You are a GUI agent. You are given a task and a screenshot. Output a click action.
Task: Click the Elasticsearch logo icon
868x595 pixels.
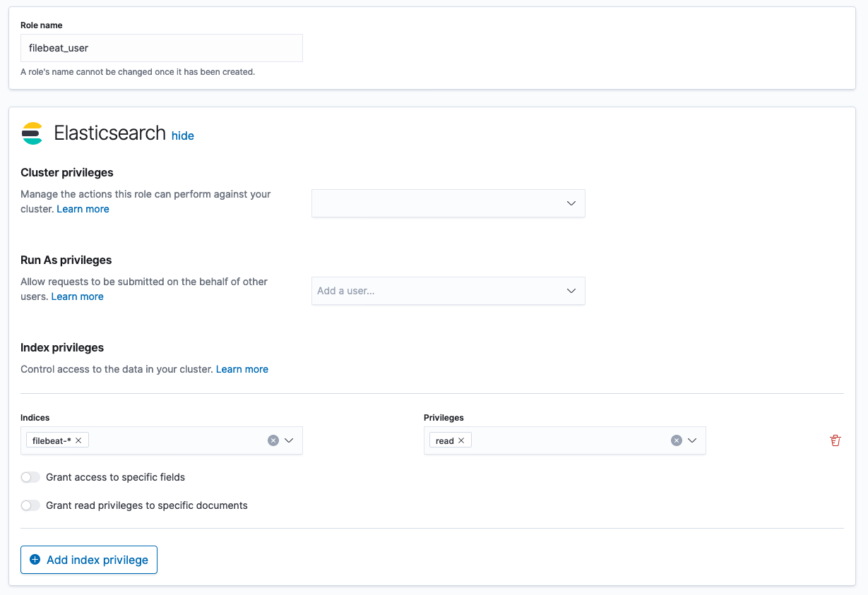click(x=32, y=133)
